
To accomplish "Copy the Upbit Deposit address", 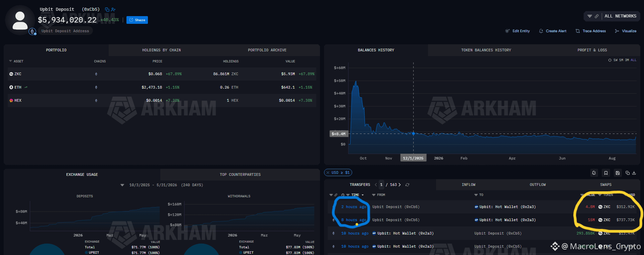I will tap(107, 10).
